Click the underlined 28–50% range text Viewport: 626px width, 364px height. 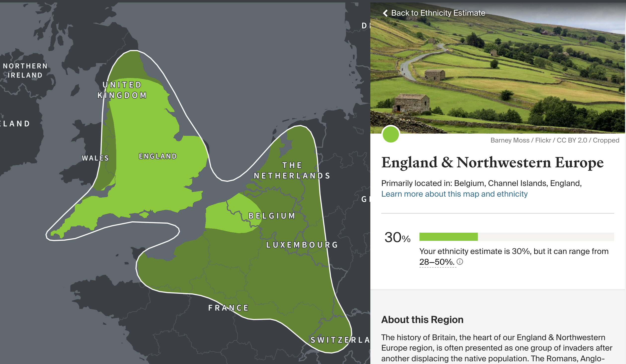(x=437, y=262)
